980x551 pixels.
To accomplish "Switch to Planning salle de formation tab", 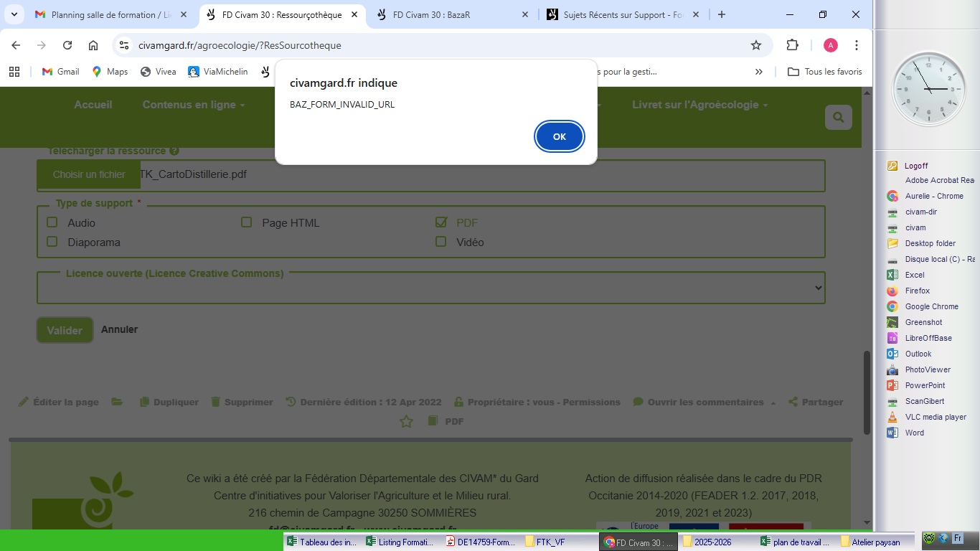I will tap(110, 14).
